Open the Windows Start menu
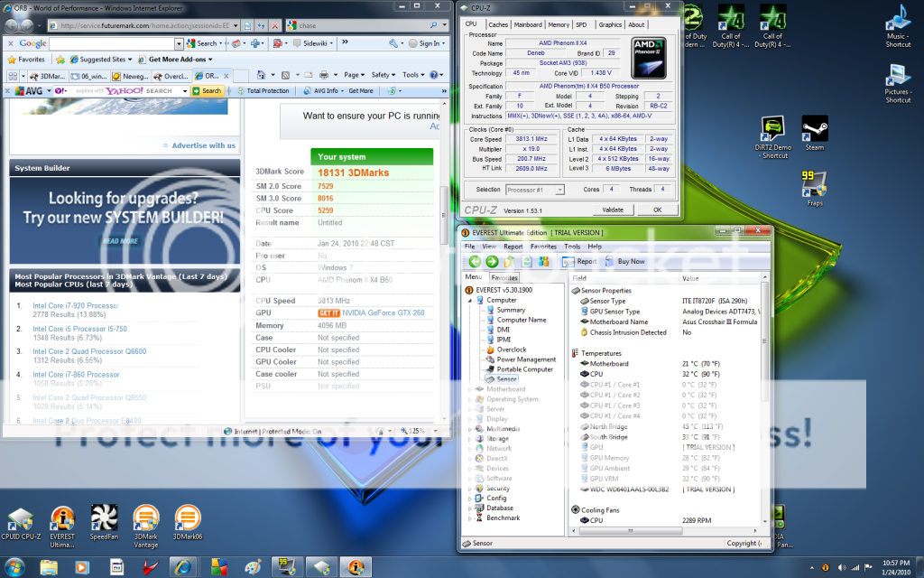 coord(14,567)
